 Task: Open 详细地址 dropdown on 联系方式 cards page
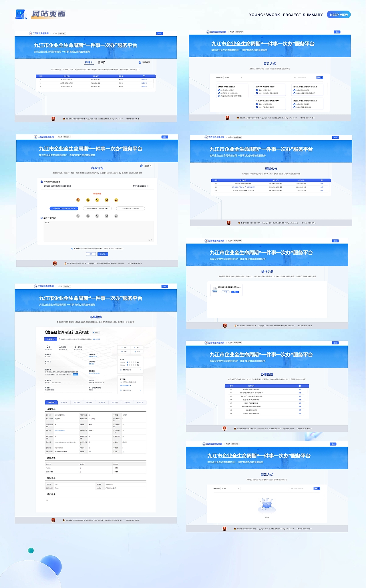coord(234,77)
